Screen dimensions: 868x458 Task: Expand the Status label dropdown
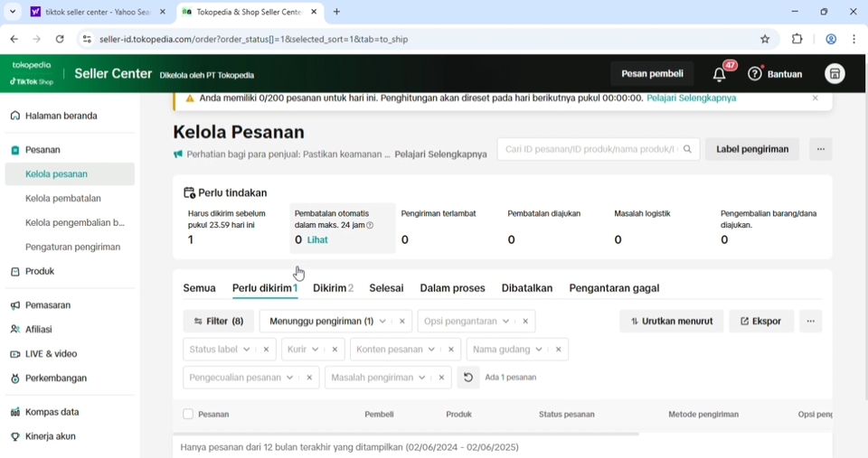tap(246, 350)
